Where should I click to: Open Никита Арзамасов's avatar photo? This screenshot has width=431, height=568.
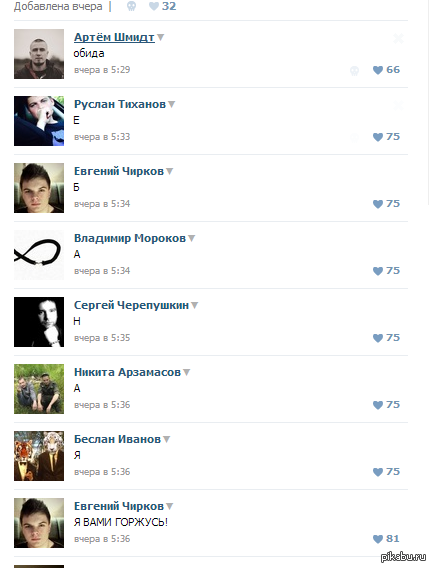coord(39,389)
